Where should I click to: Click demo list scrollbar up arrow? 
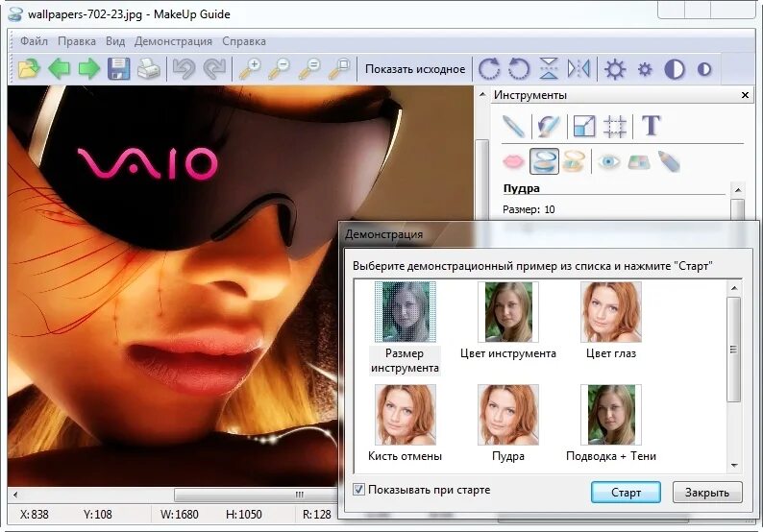coord(734,288)
